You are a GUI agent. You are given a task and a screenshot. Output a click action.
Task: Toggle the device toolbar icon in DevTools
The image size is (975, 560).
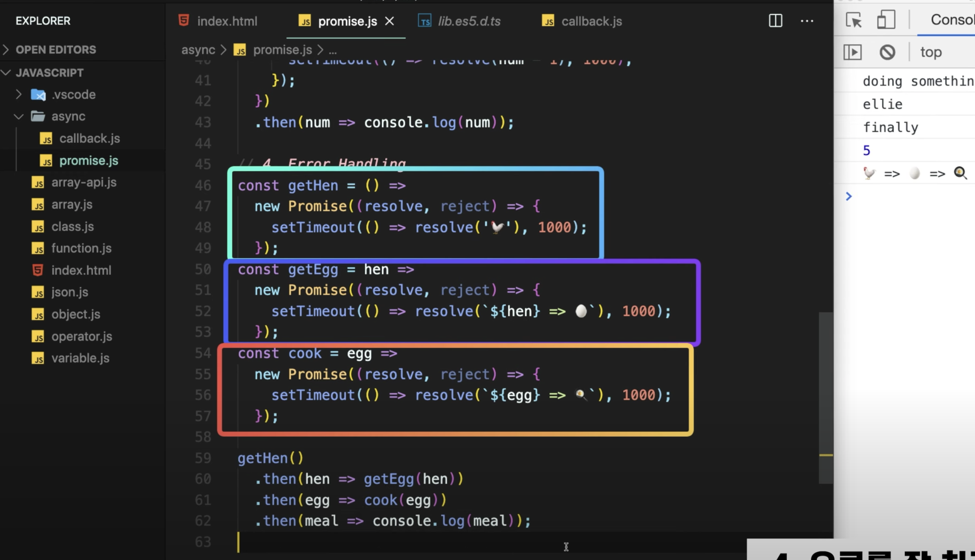tap(885, 20)
